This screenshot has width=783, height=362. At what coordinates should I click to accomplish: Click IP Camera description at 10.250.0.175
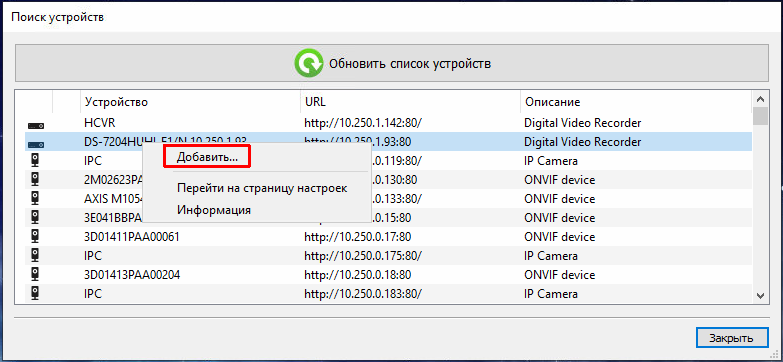coord(551,256)
